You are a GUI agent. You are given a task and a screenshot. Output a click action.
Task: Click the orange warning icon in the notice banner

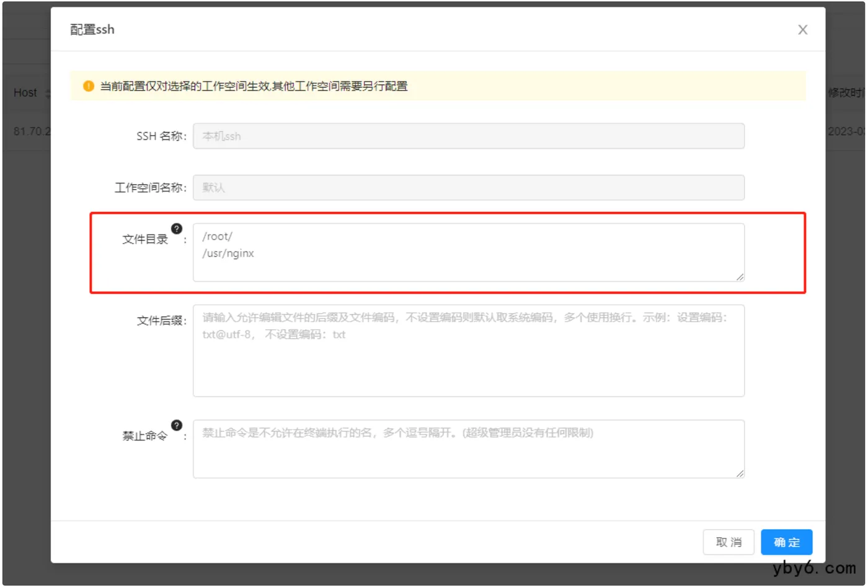click(88, 86)
